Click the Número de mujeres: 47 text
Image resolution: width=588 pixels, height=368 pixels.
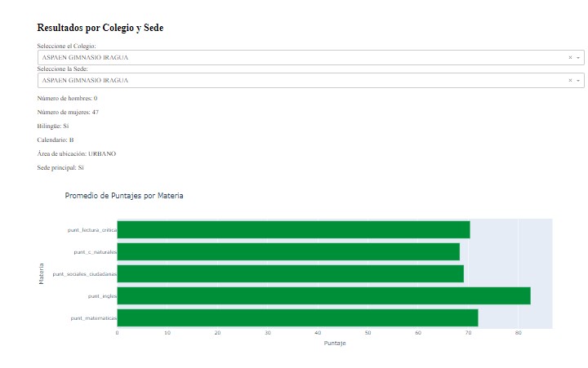click(68, 112)
